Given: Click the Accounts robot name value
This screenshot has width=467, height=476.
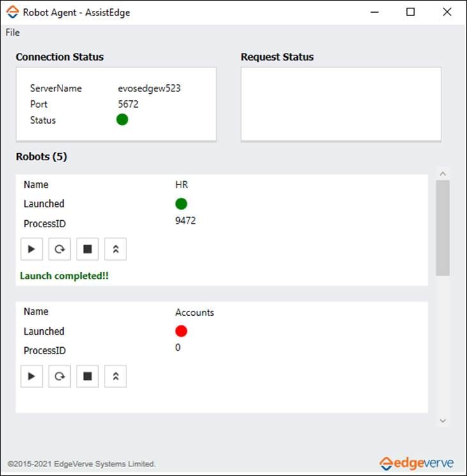Looking at the screenshot, I should [195, 313].
